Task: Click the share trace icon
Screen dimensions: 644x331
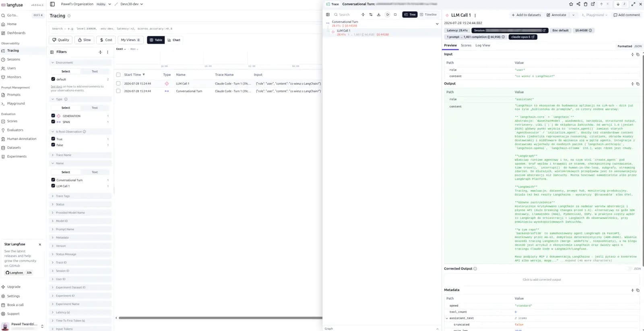Action: click(x=578, y=4)
